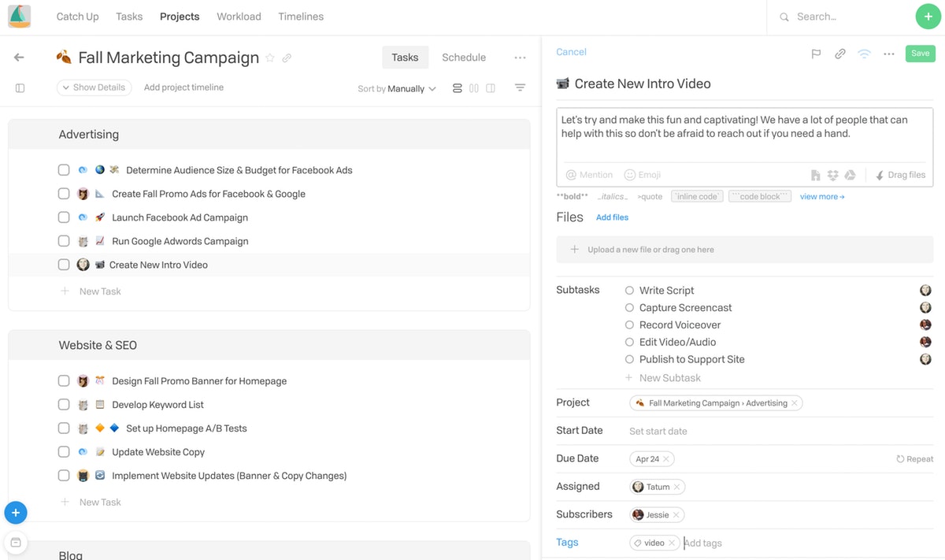Screen dimensions: 945x560
Task: Open the Workload navigation item
Action: [x=239, y=17]
